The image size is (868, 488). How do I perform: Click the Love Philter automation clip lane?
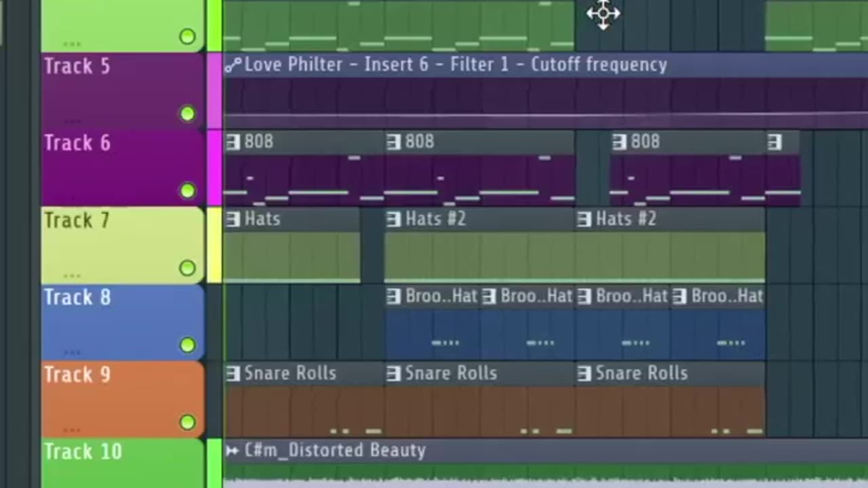click(x=545, y=102)
